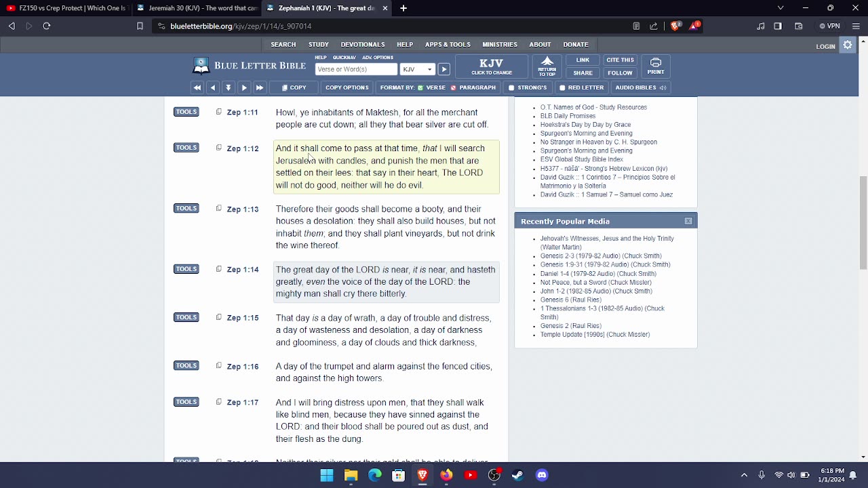Toggle the browser sidebar panel icon
868x488 pixels.
pyautogui.click(x=778, y=26)
